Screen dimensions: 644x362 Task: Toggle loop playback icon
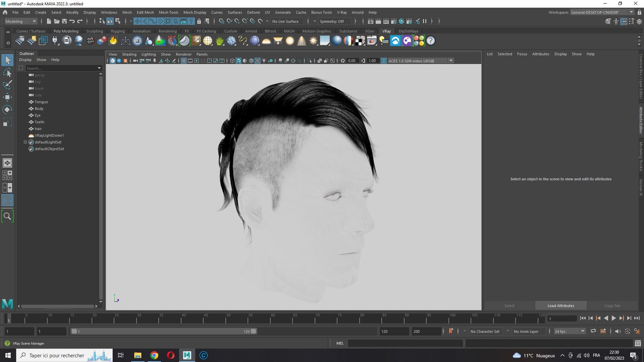point(593,331)
